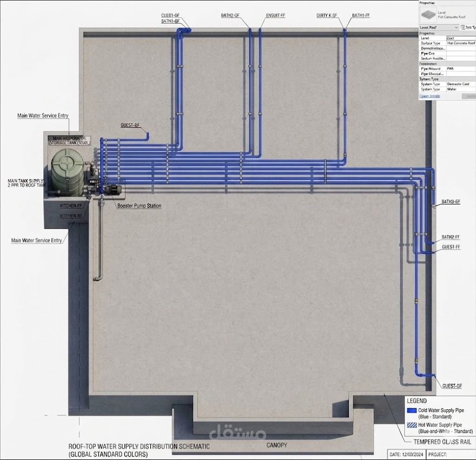Open the type selector dropdown in Properties

point(439,27)
